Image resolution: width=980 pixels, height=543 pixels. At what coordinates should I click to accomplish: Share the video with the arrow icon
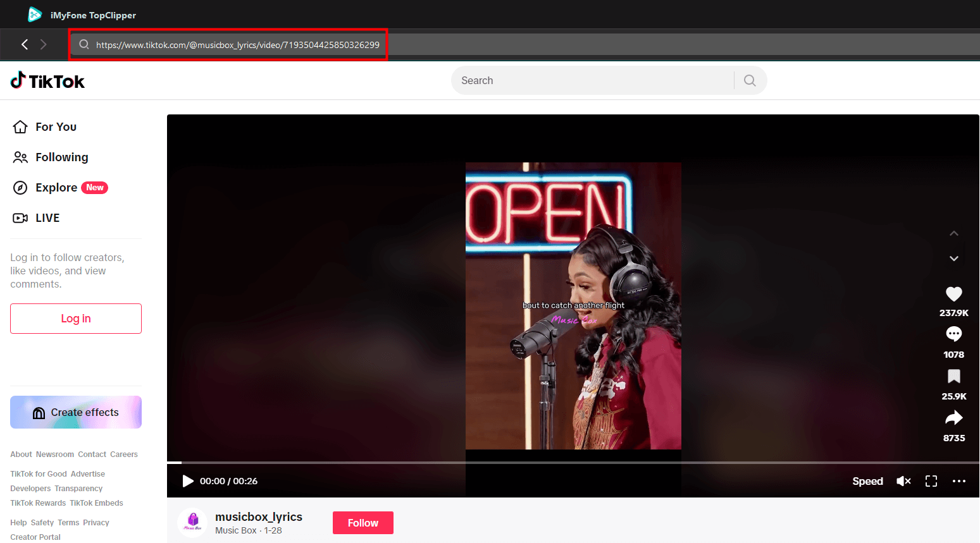tap(954, 418)
